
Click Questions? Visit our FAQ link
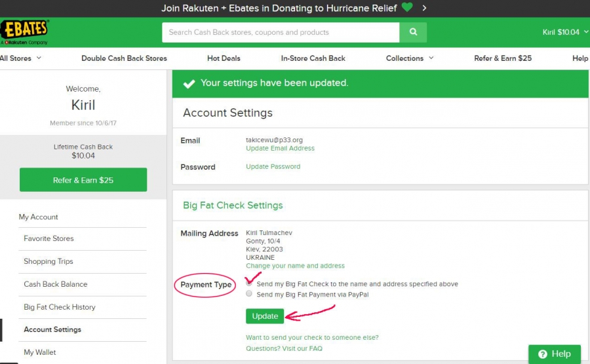tap(284, 348)
